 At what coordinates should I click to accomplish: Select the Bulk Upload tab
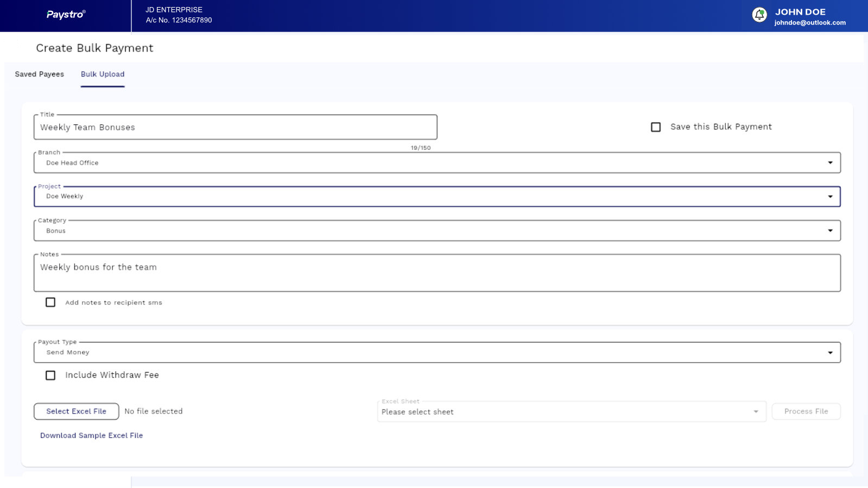(103, 74)
